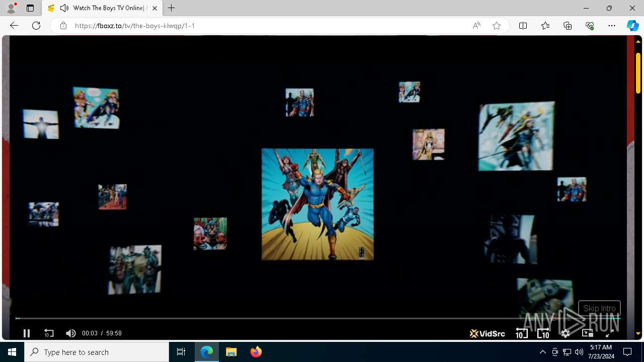Viewport: 644px width, 362px height.
Task: Mute the tab via speaker icon
Action: pos(64,8)
